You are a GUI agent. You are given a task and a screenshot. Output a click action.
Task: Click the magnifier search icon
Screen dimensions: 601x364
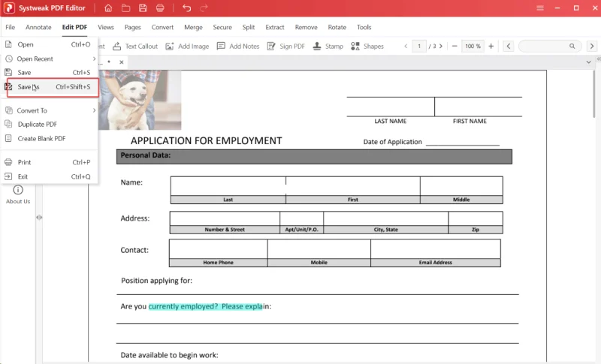coord(572,47)
